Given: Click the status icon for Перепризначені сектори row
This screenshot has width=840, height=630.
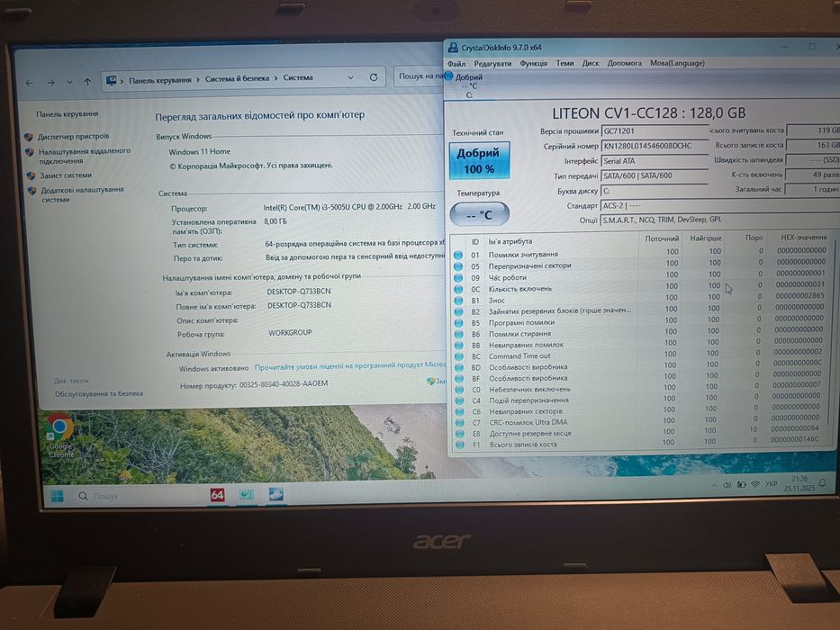Looking at the screenshot, I should click(x=458, y=266).
